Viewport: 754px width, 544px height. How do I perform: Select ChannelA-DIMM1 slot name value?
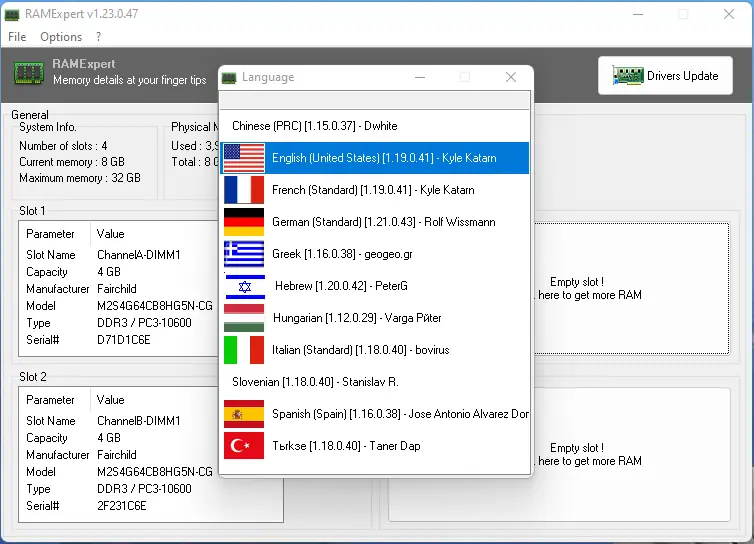click(x=138, y=255)
